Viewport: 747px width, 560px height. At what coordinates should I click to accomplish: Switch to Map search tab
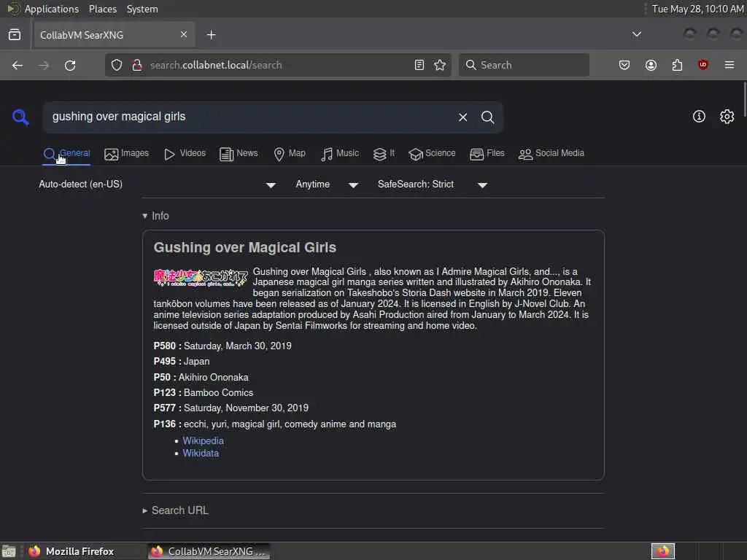289,154
